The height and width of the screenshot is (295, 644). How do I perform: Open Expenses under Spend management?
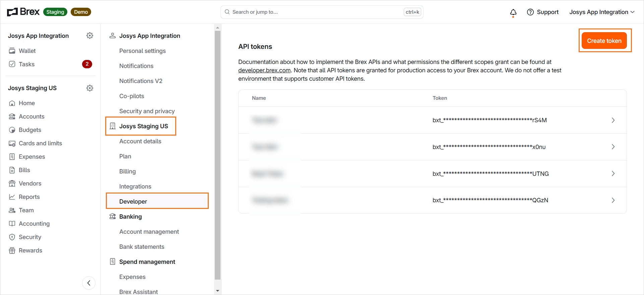[x=132, y=277]
